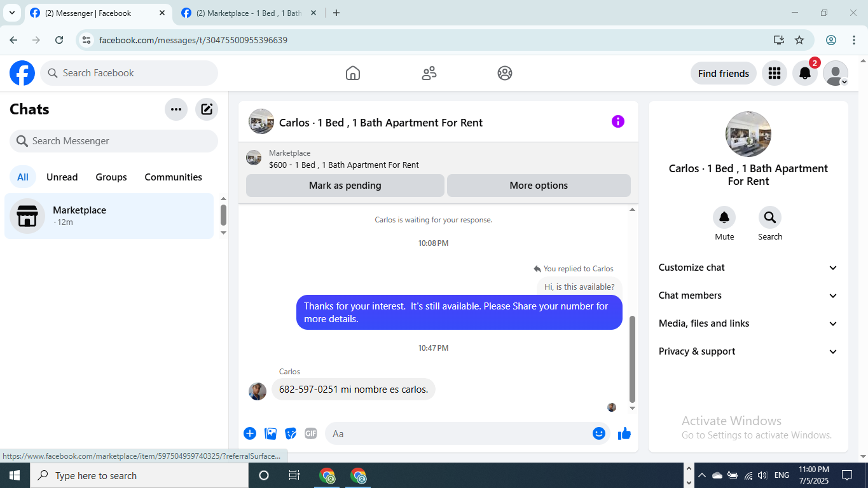This screenshot has height=488, width=868.
Task: Click Carlos's avatar beside his message
Action: (x=258, y=391)
